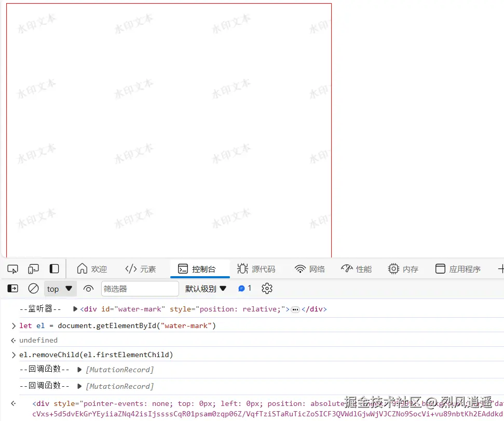
Task: Click the 'undefined' output line
Action: pos(38,340)
